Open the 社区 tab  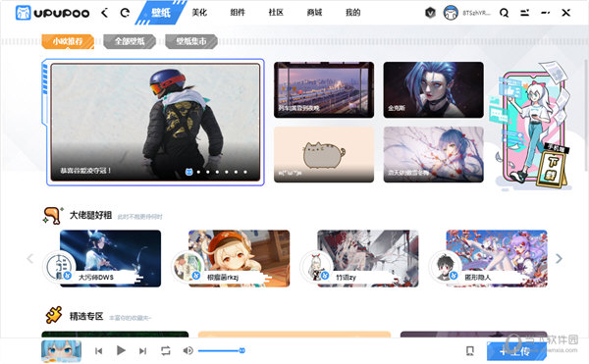click(x=276, y=13)
